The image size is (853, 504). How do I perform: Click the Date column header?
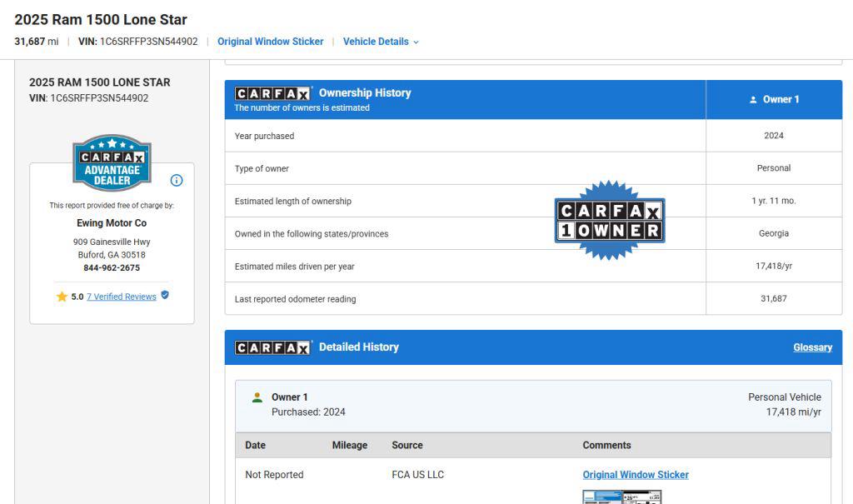pos(255,445)
